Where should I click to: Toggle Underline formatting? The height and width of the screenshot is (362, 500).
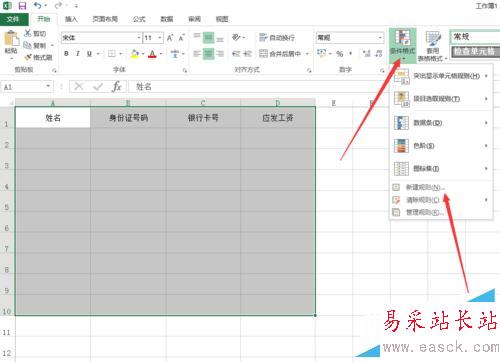click(89, 53)
